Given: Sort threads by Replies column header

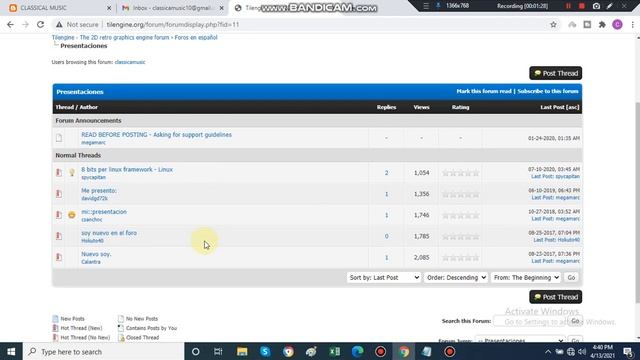Looking at the screenshot, I should tap(386, 107).
